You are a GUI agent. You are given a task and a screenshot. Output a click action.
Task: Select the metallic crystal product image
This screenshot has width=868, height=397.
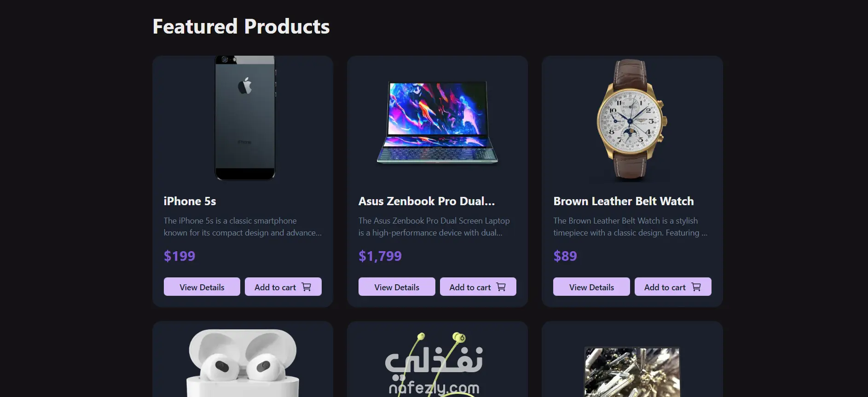click(632, 372)
